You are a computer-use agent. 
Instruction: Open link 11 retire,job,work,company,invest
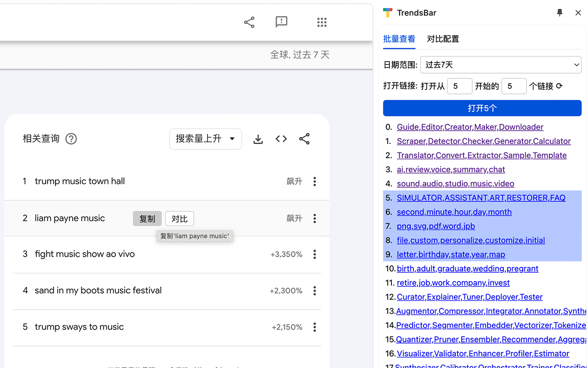[x=453, y=283]
